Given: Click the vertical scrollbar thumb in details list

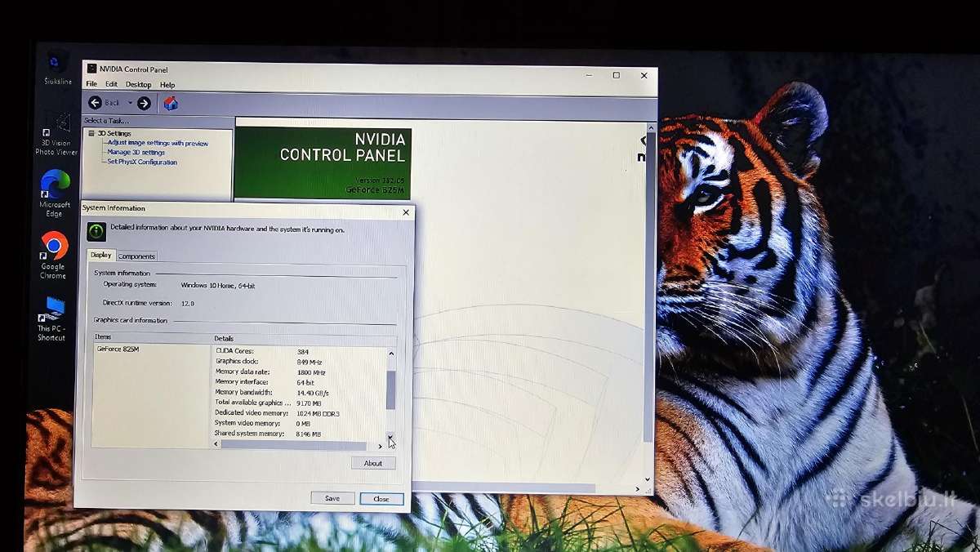Looking at the screenshot, I should point(391,390).
